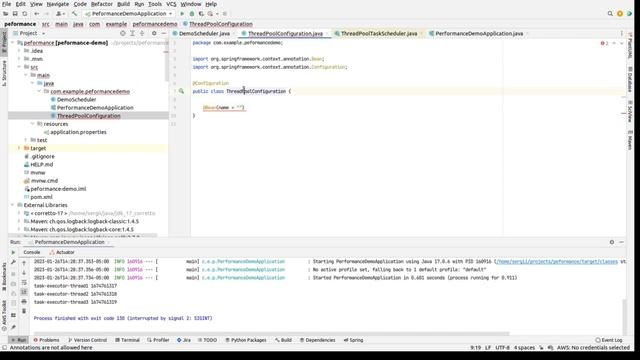Expand the .idea folder

(19, 51)
